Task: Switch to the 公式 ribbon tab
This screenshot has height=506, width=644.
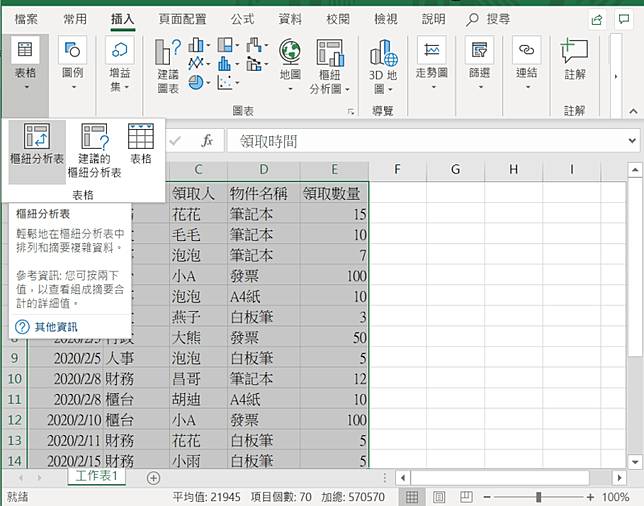Action: click(x=242, y=18)
